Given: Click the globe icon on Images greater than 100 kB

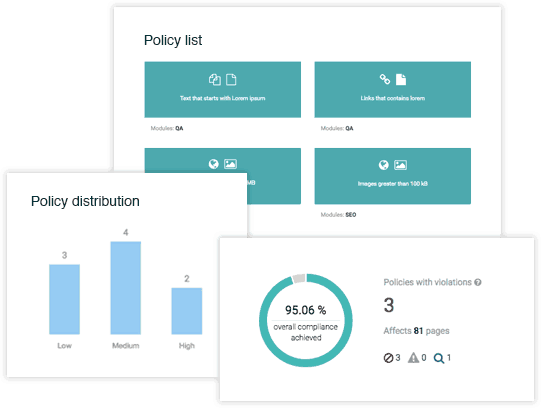Looking at the screenshot, I should (x=383, y=165).
